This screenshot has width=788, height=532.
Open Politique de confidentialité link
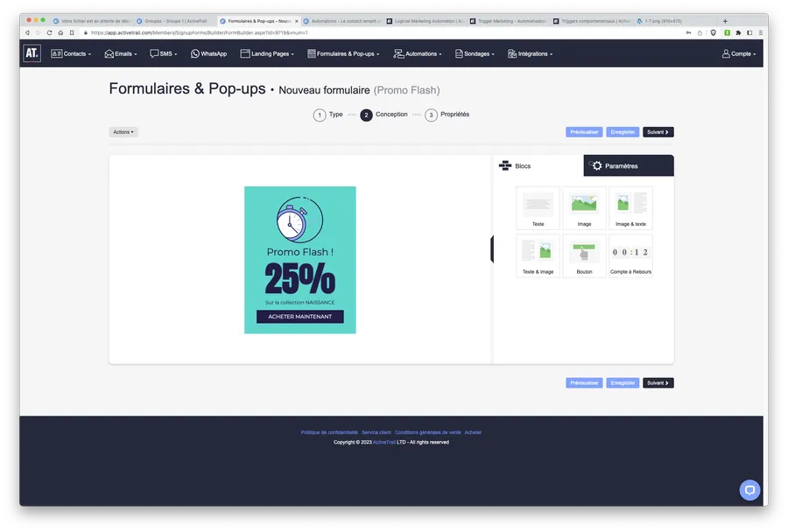329,432
